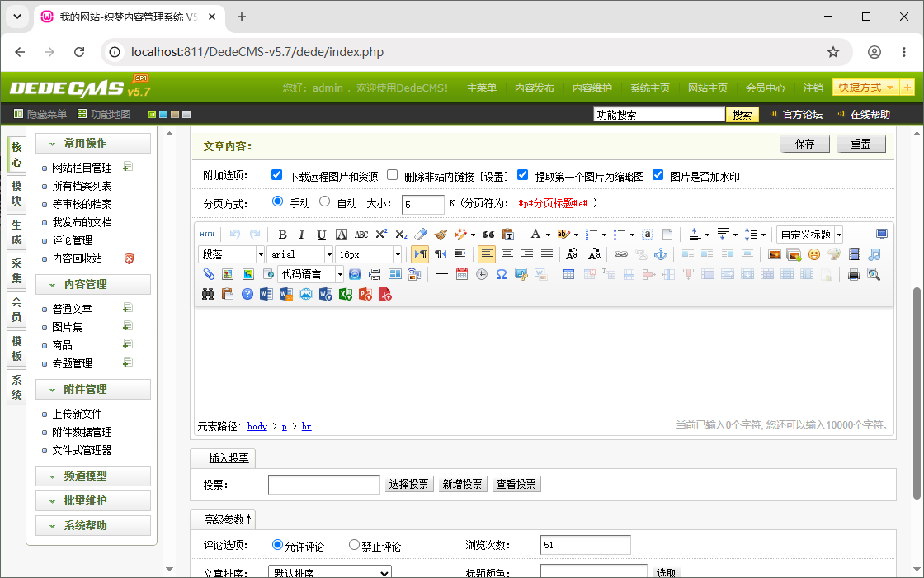
Task: Insert a hyperlink with the chain icon
Action: (621, 254)
